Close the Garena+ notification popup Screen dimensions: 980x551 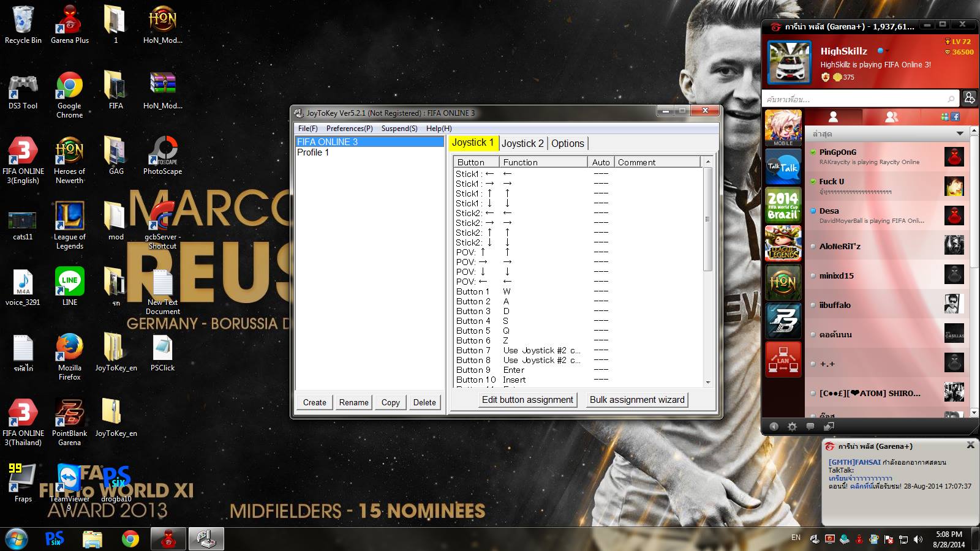pos(970,445)
